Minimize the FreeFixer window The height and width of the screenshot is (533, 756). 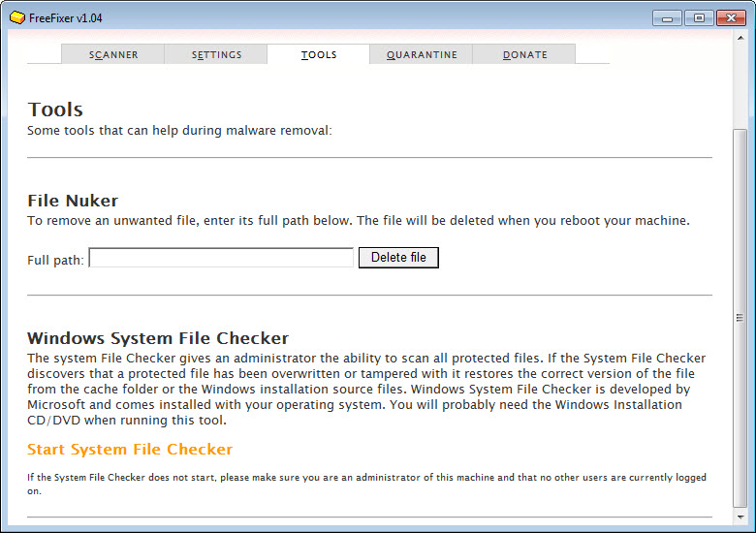(x=667, y=18)
